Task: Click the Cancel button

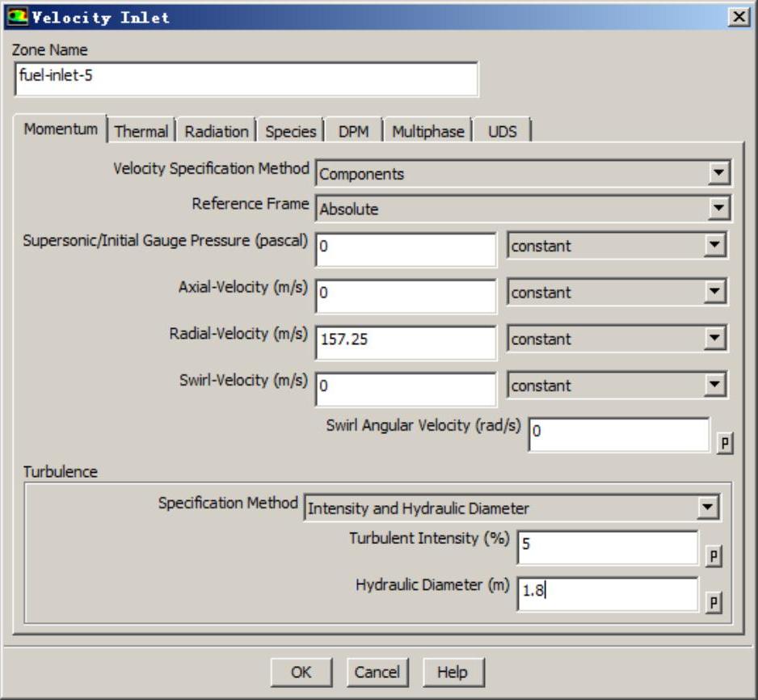Action: (x=377, y=672)
